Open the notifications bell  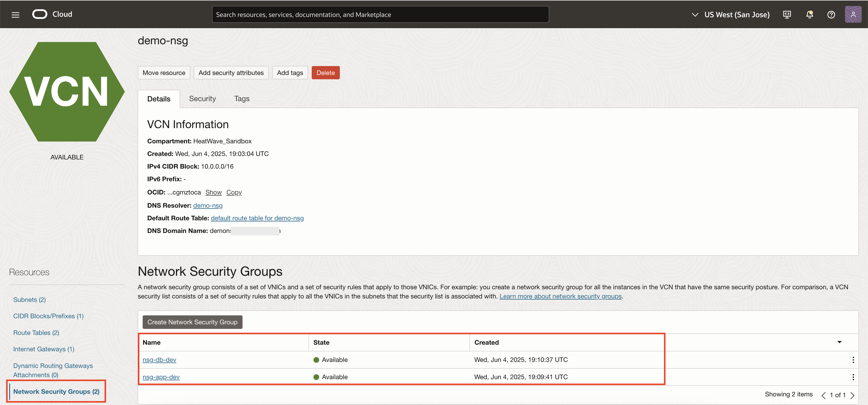pyautogui.click(x=809, y=14)
